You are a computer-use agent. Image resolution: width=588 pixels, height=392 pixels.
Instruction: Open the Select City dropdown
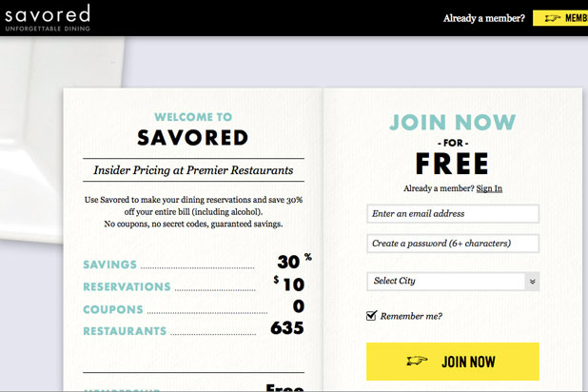click(445, 282)
